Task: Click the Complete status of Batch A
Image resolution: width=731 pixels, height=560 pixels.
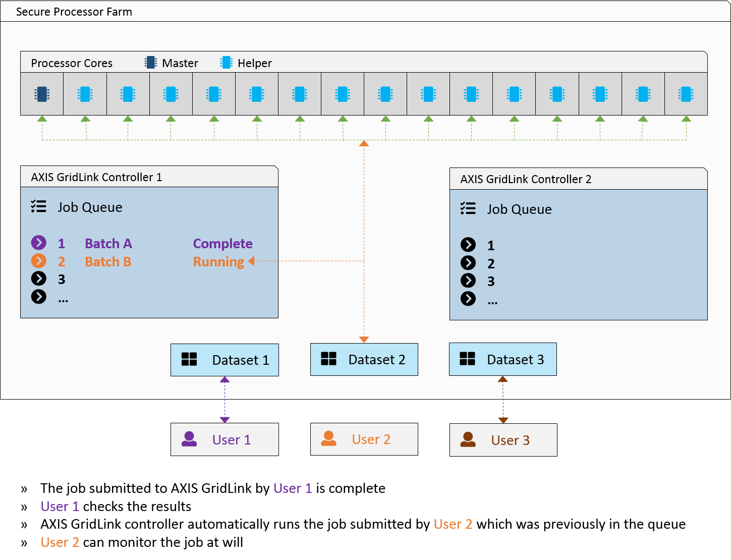Action: (222, 244)
